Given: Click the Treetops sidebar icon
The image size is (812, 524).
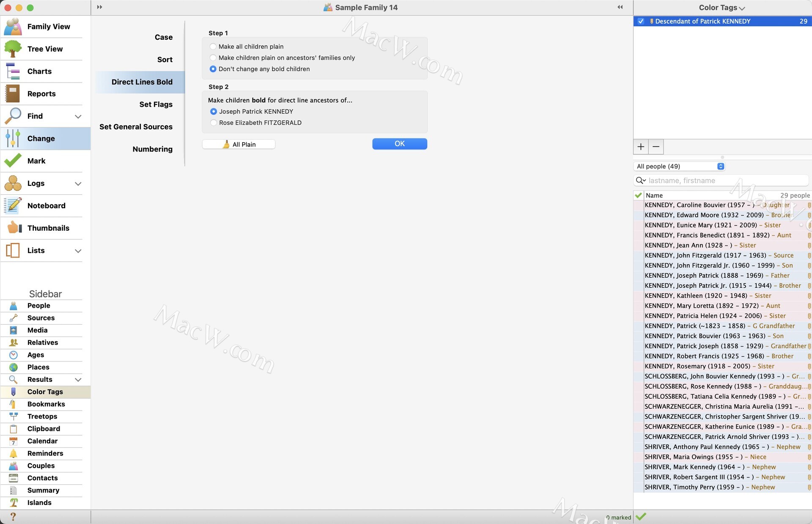Looking at the screenshot, I should tap(14, 416).
